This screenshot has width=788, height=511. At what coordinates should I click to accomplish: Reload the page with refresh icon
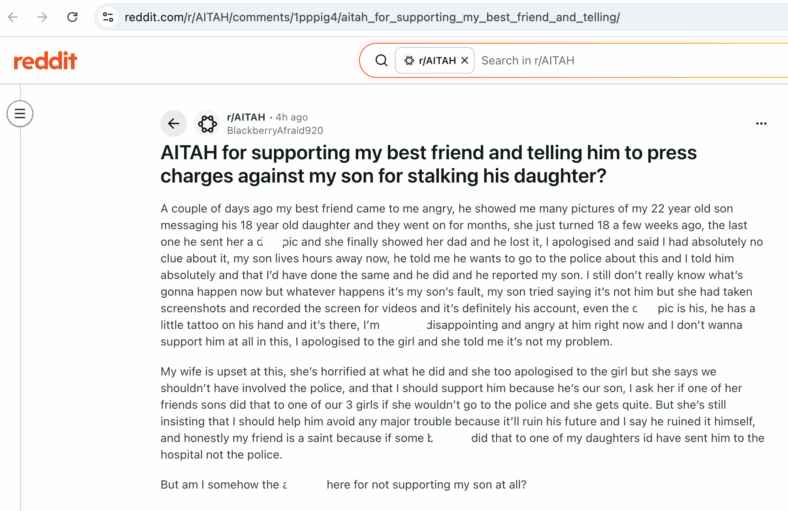point(72,17)
